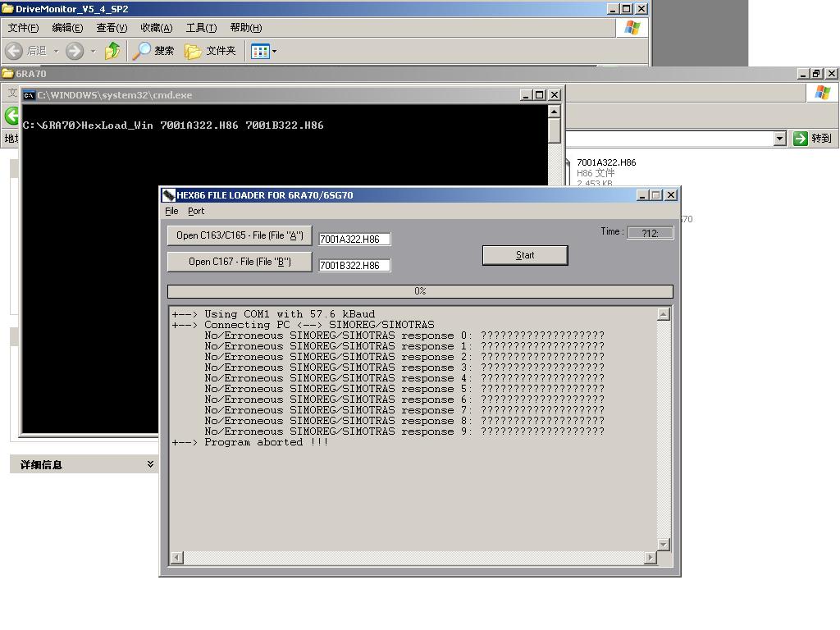
Task: Click the Time value field
Action: (x=650, y=233)
